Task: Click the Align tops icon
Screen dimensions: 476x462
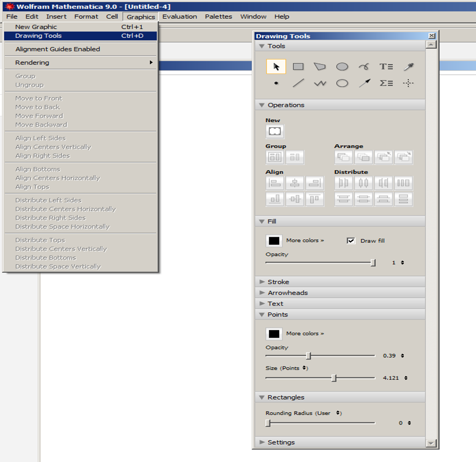Action: click(x=315, y=199)
